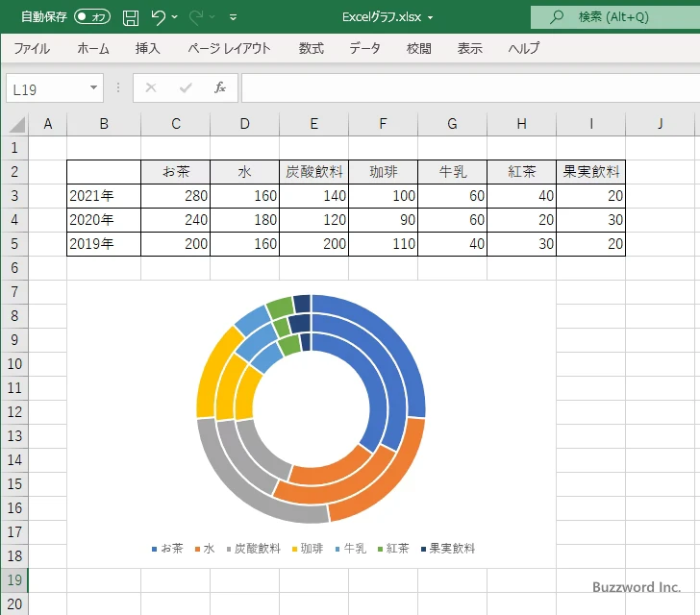Open Customize Quick Access Toolbar dropdown
Viewport: 700px width, 615px height.
(x=233, y=17)
